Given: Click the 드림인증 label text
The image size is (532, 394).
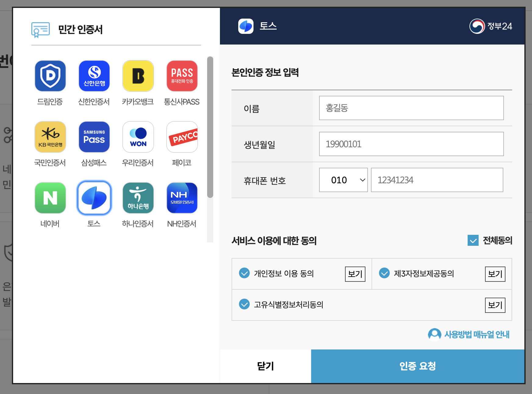Looking at the screenshot, I should [x=50, y=102].
